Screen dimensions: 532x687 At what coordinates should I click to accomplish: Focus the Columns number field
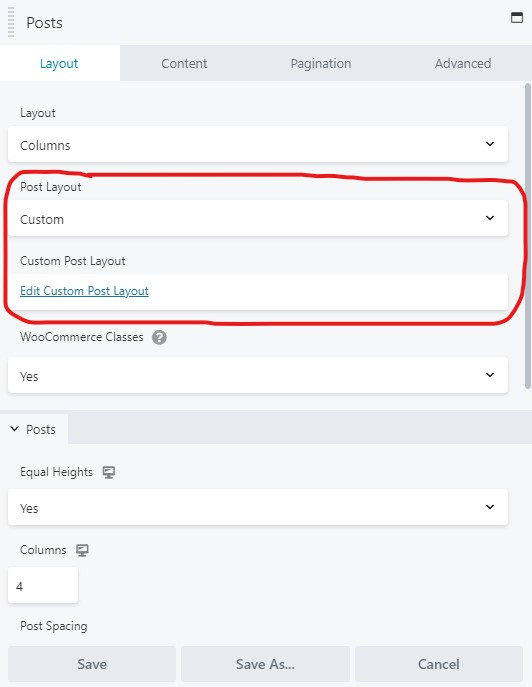click(43, 586)
